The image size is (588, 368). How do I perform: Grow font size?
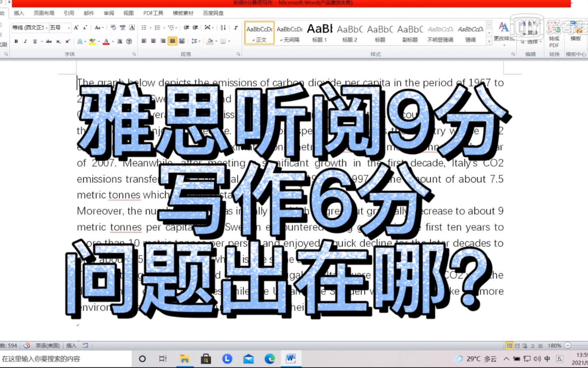coord(76,28)
